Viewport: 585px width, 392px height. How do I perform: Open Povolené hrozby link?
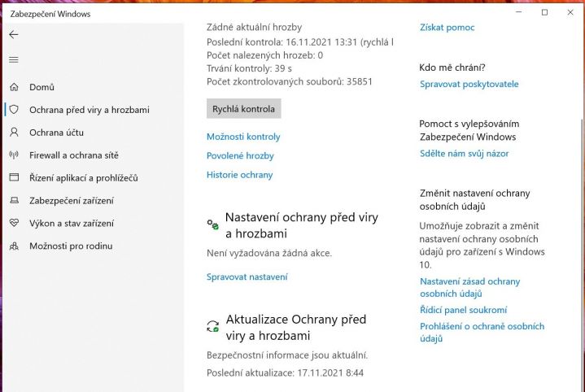240,156
